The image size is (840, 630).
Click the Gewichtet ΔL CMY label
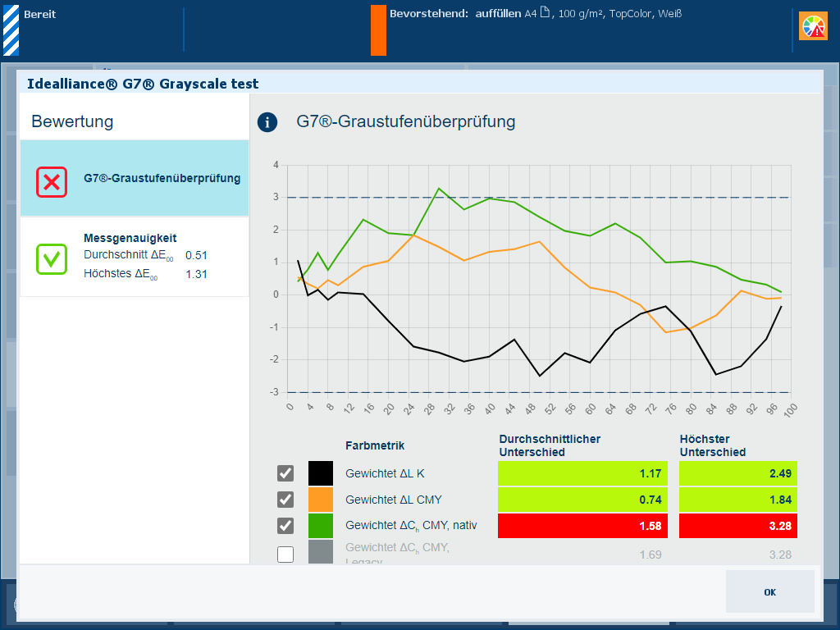[x=394, y=500]
